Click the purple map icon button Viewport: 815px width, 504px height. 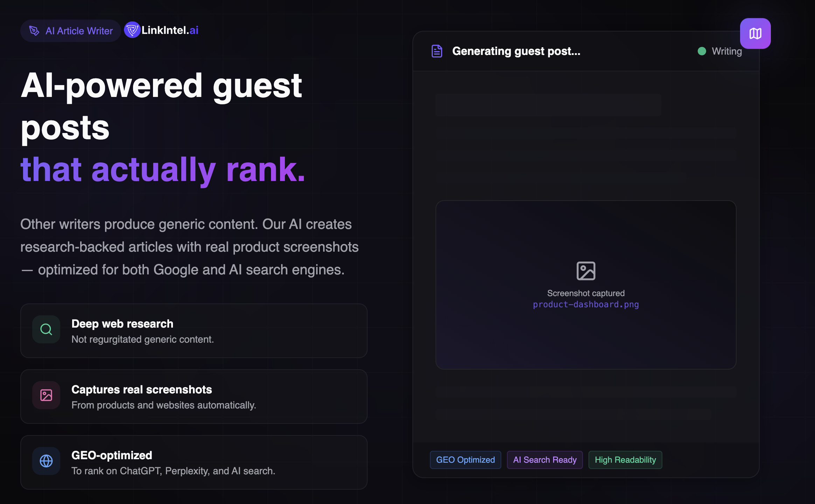(755, 34)
